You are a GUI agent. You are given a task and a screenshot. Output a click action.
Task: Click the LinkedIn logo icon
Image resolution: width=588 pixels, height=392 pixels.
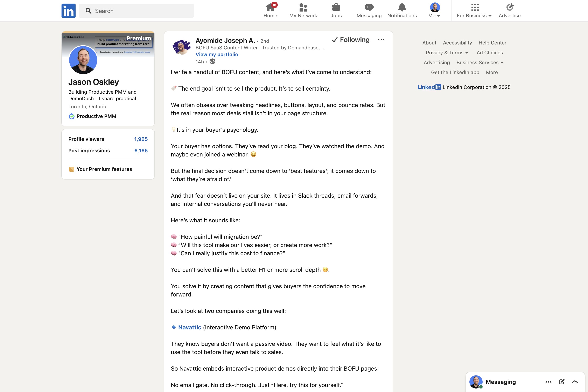pyautogui.click(x=69, y=11)
